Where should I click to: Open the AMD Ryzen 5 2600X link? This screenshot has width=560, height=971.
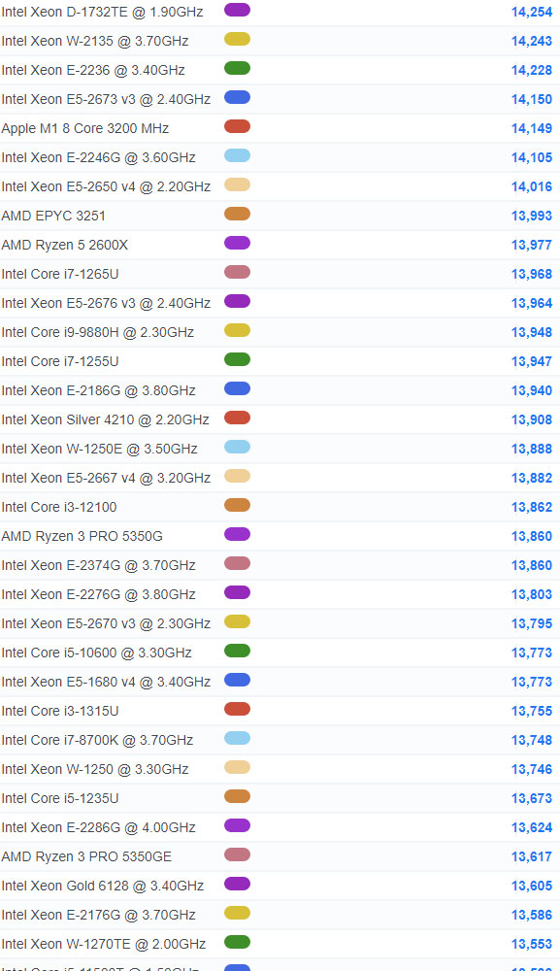pos(64,245)
